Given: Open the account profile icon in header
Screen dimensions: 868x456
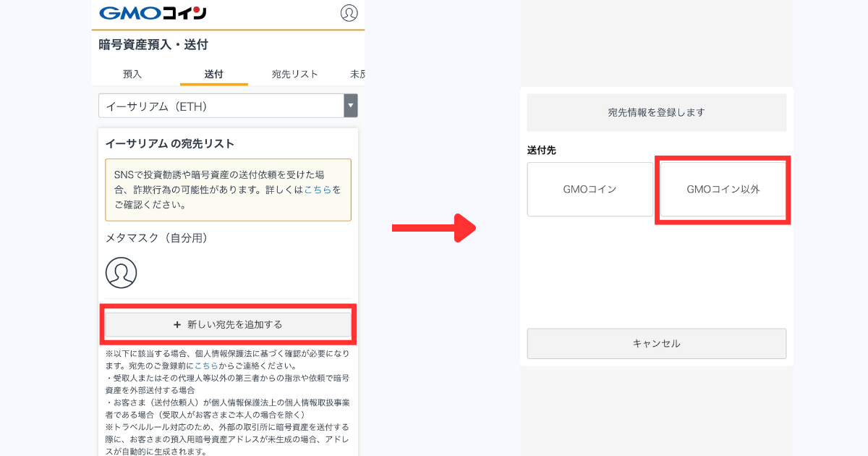Looking at the screenshot, I should 349,13.
